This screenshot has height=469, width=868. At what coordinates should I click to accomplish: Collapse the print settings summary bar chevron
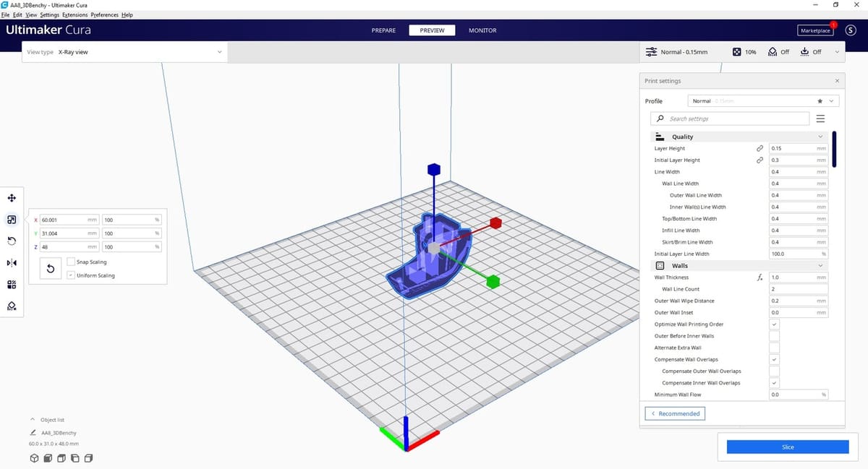(837, 52)
